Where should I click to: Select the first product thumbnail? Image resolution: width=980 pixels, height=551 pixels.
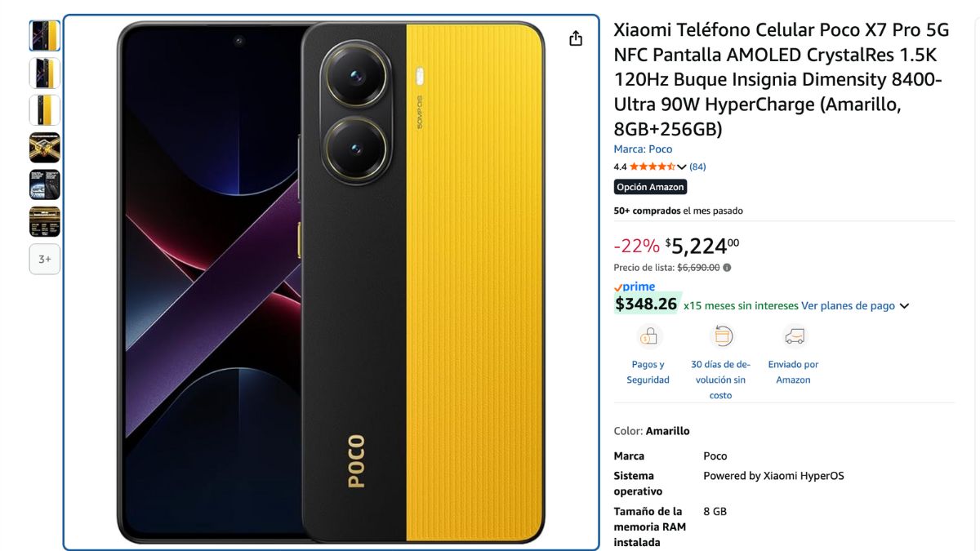point(45,36)
